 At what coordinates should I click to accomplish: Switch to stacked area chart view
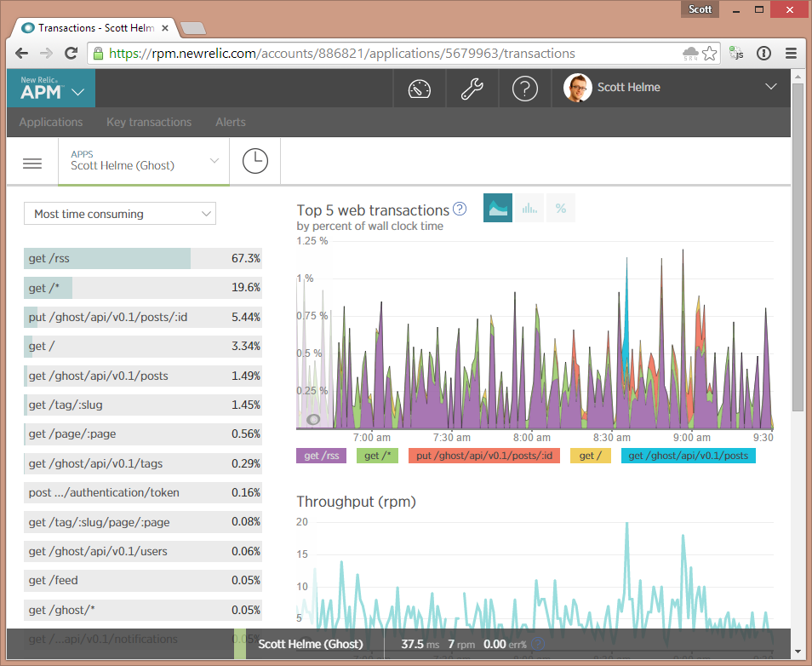point(498,208)
